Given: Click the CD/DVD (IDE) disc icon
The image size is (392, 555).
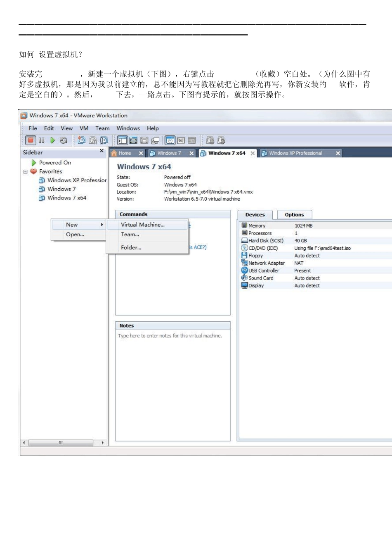Looking at the screenshot, I should 244,248.
